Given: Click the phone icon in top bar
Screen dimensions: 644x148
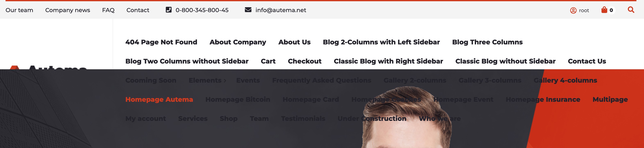Looking at the screenshot, I should click(169, 10).
